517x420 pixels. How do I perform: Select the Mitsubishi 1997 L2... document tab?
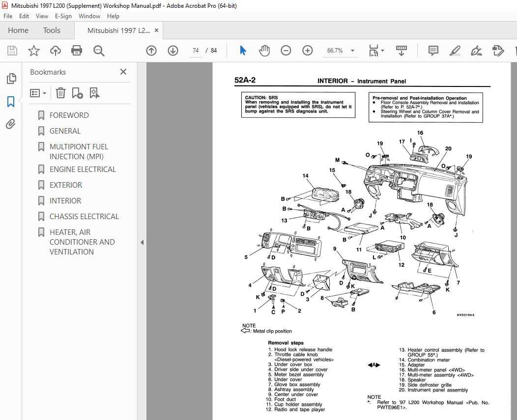click(118, 30)
